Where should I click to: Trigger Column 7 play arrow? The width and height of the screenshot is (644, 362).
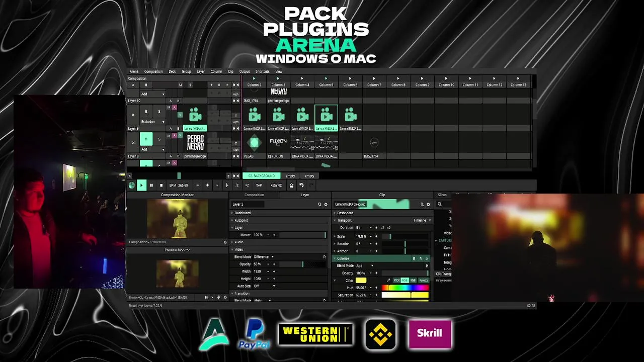tap(374, 78)
